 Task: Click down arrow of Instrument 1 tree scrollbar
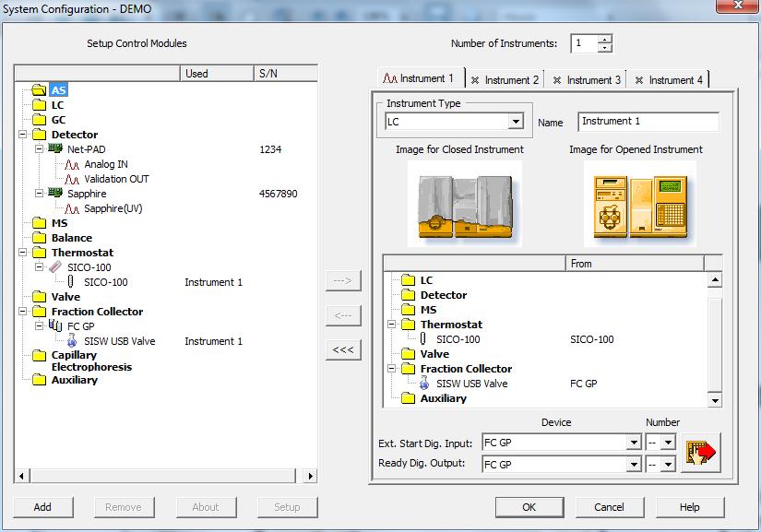pos(715,400)
